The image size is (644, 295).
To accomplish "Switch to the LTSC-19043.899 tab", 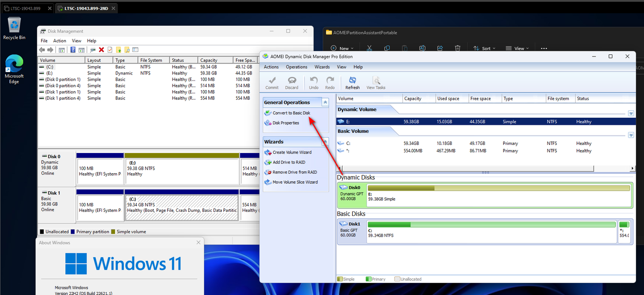I will click(x=27, y=9).
